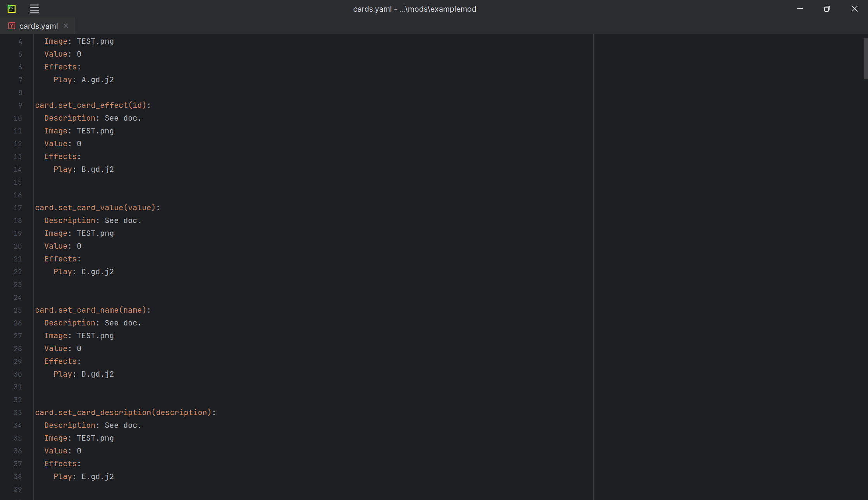Click Description: See doc. on line 34

[x=93, y=425]
